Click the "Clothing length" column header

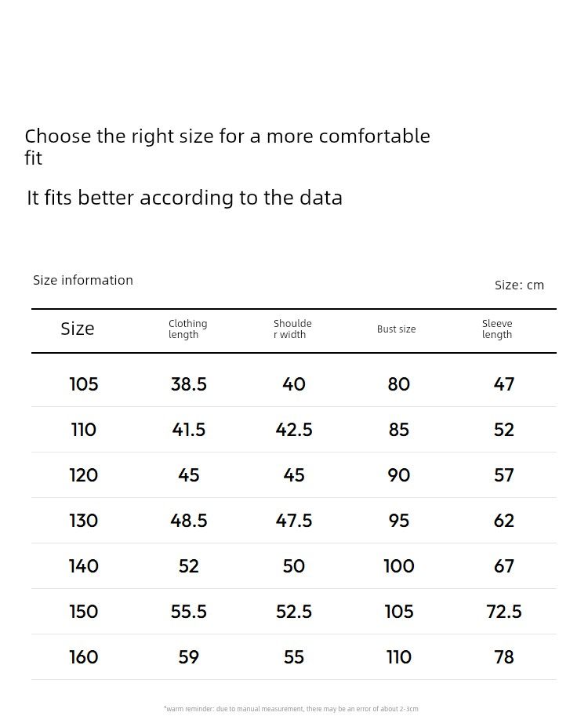pyautogui.click(x=188, y=329)
